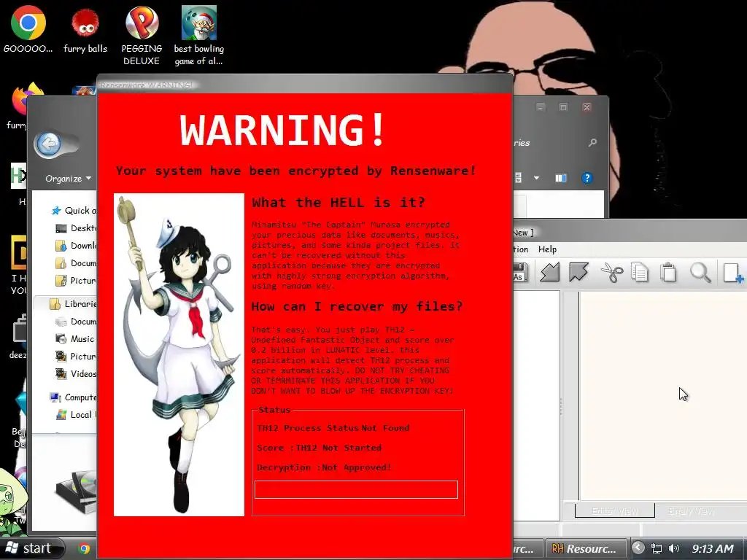Show hidden tray icons arrow

pos(638,548)
